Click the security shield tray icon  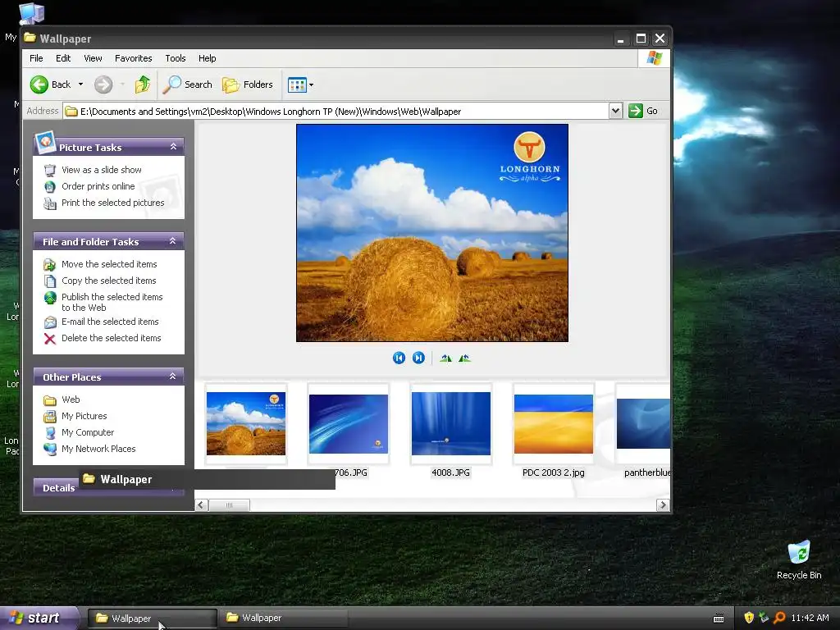(x=749, y=618)
